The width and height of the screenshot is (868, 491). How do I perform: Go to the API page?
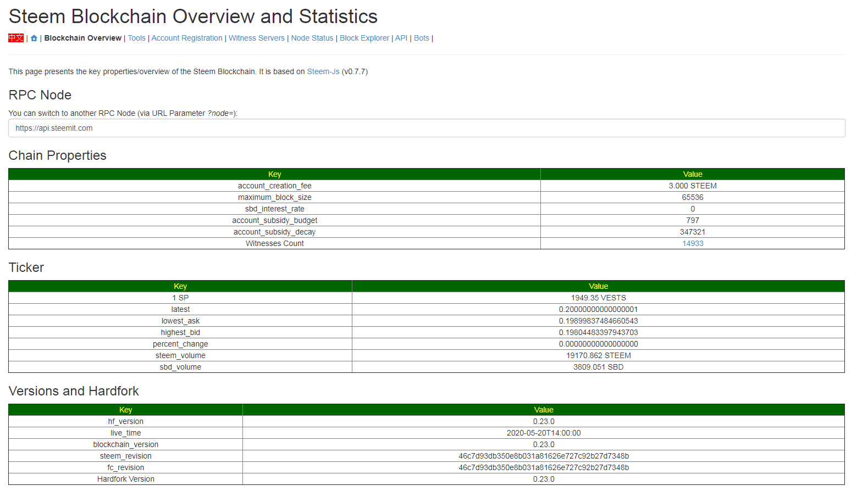(x=401, y=38)
